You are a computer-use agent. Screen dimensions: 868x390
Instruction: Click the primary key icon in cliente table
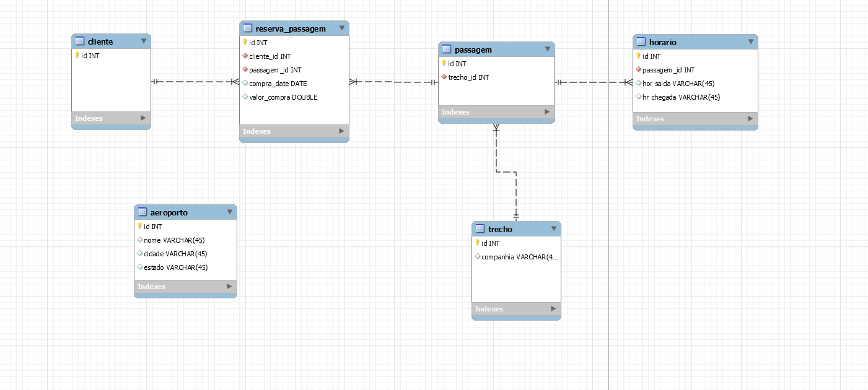click(x=77, y=55)
